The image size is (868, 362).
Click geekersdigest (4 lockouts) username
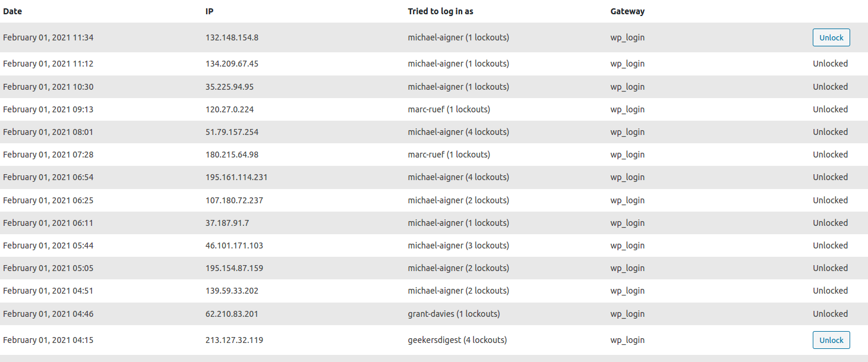457,340
